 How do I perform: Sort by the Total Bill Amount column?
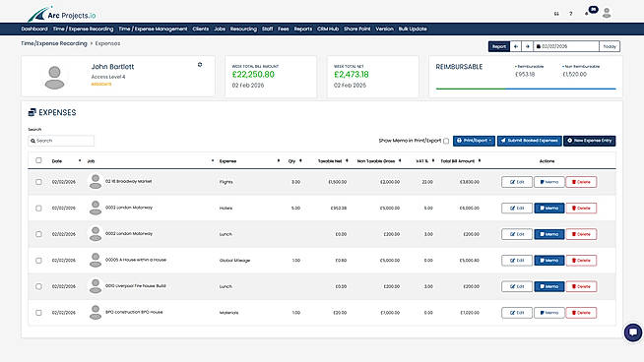click(458, 161)
